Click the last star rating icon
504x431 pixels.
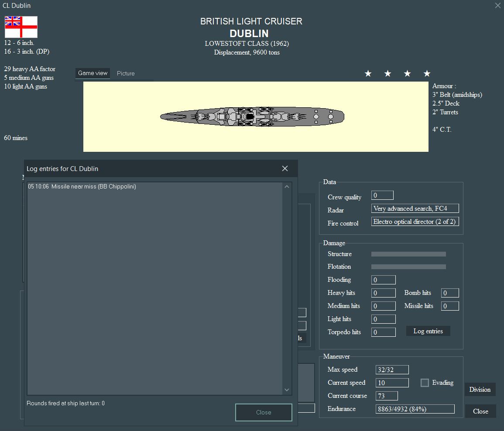[427, 74]
